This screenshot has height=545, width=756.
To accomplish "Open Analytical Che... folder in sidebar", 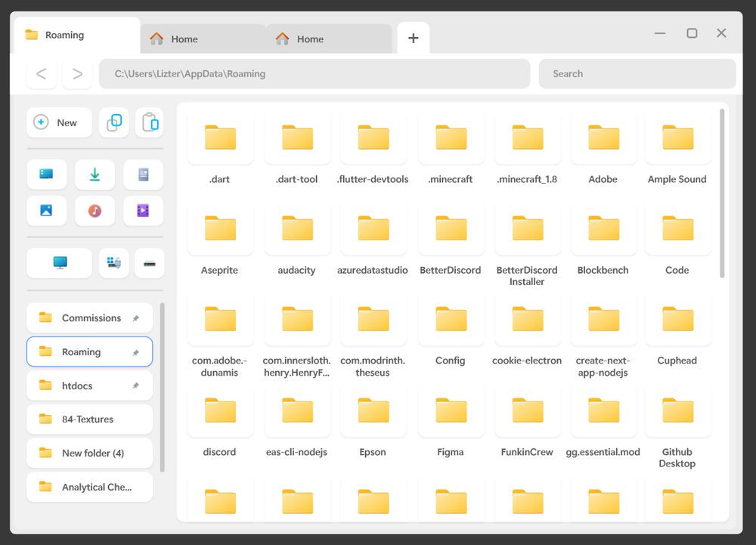I will click(x=90, y=487).
